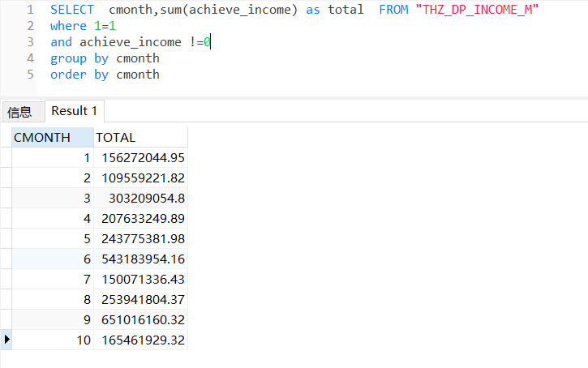Click the row selector for month 1
Image resolution: width=588 pixels, height=368 pixels.
click(x=6, y=158)
